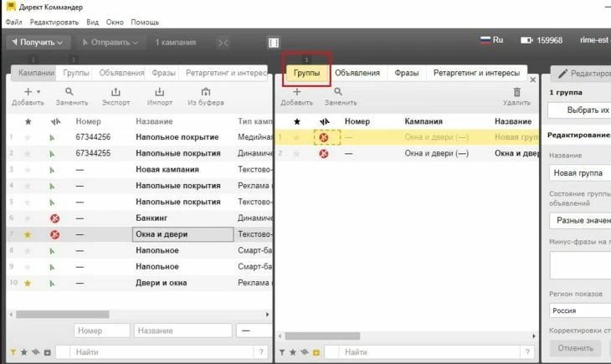Click the Номер filter field in campaigns panel
Viewport: 611px width, 364px height.
pos(102,331)
